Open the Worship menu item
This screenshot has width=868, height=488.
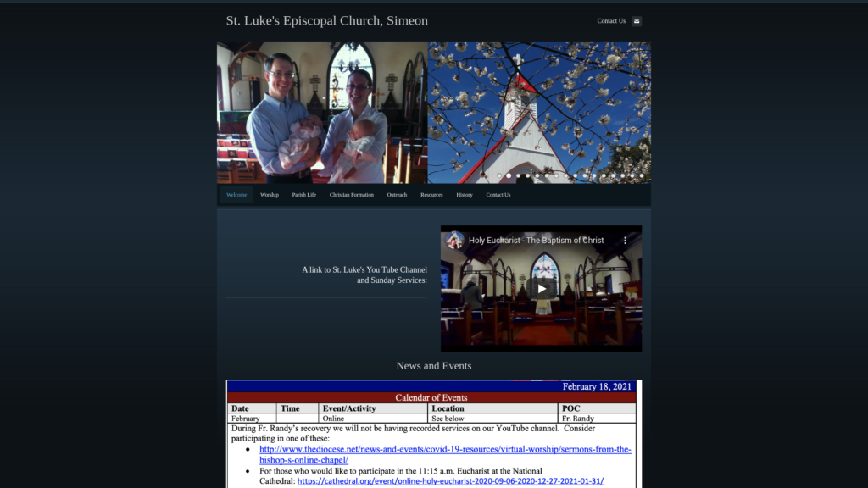click(270, 195)
